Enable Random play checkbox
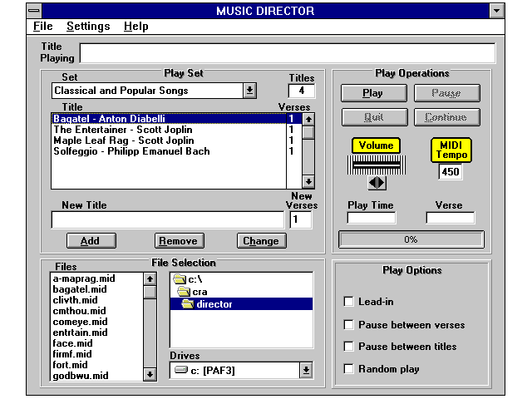This screenshot has height=399, width=532. coord(349,369)
